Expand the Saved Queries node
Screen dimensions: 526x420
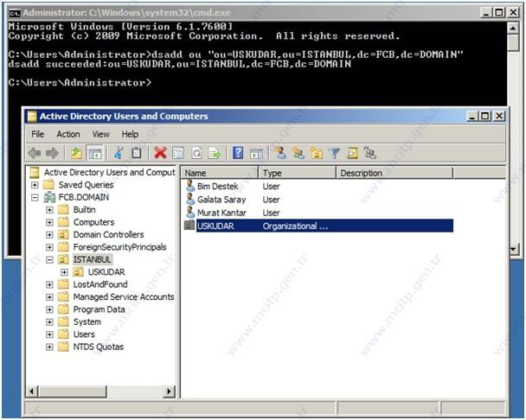point(35,185)
